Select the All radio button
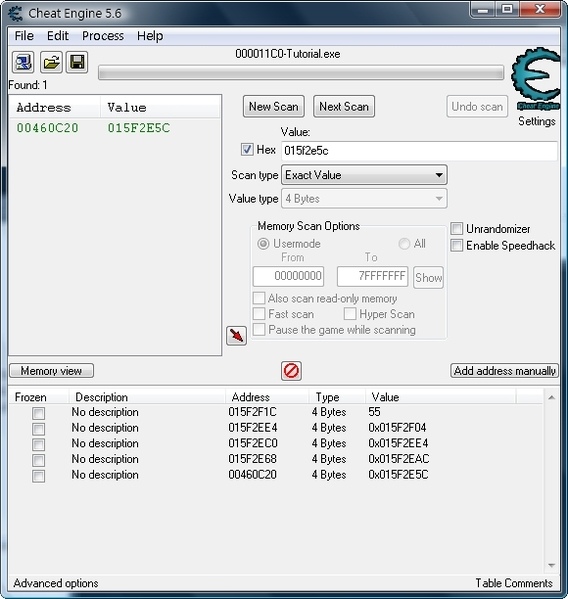 click(404, 244)
